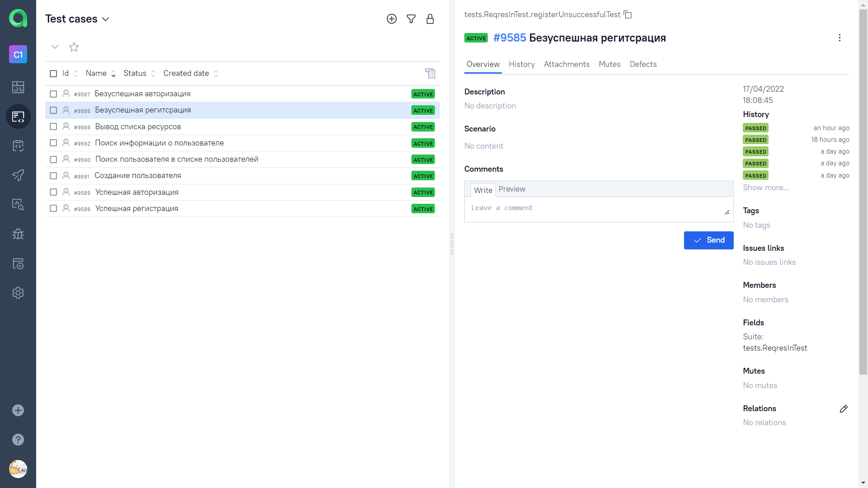Toggle tree view icon in table header
This screenshot has height=488, width=868.
(430, 73)
